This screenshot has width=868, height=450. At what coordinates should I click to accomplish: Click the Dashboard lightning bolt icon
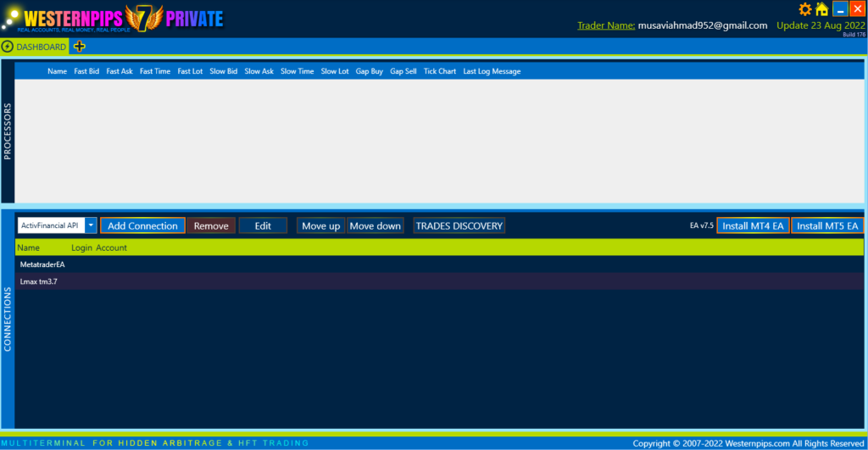pos(7,47)
